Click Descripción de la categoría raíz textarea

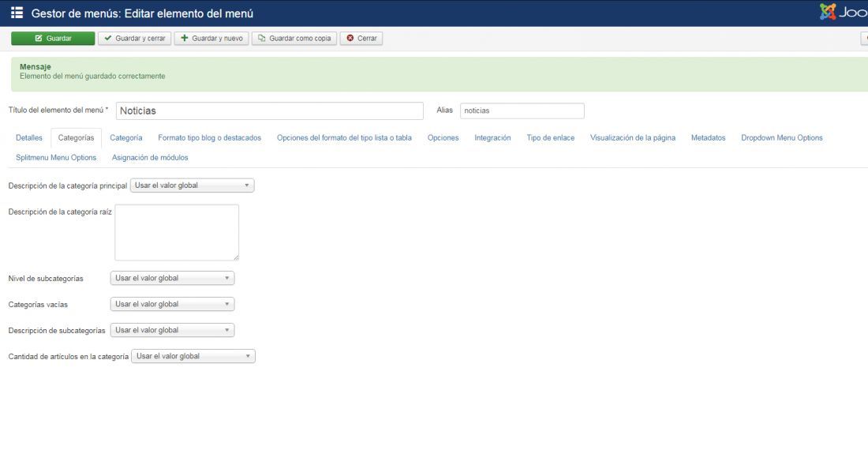coord(177,232)
